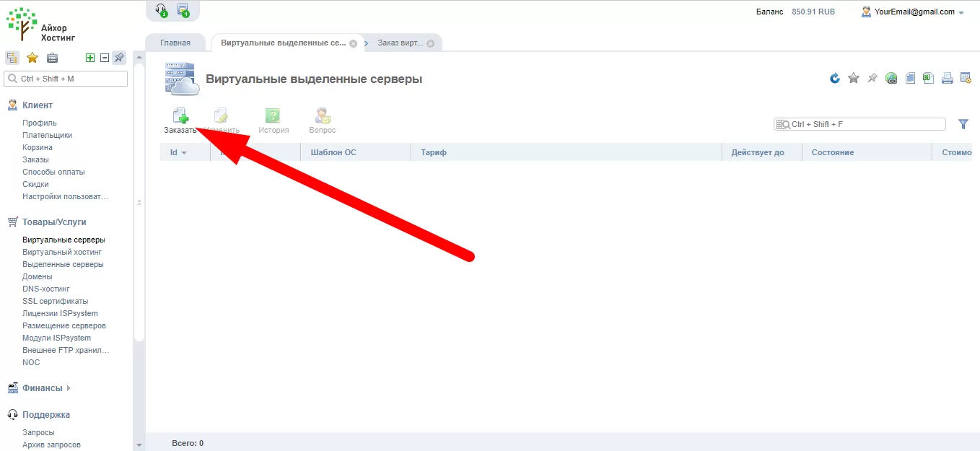
Task: Click the sidebar scroll down arrow
Action: [139, 445]
